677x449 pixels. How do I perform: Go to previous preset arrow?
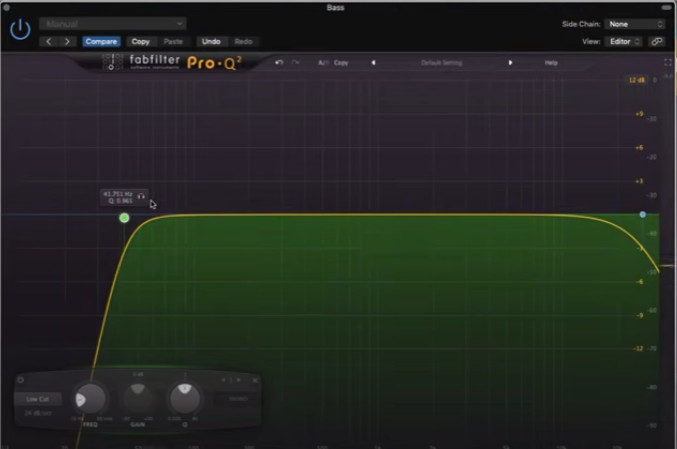coord(49,41)
